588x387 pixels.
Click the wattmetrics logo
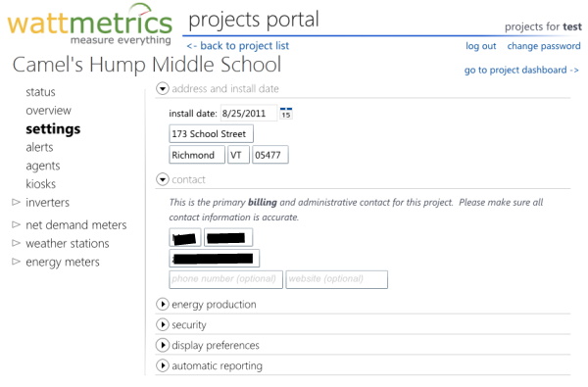pyautogui.click(x=90, y=24)
